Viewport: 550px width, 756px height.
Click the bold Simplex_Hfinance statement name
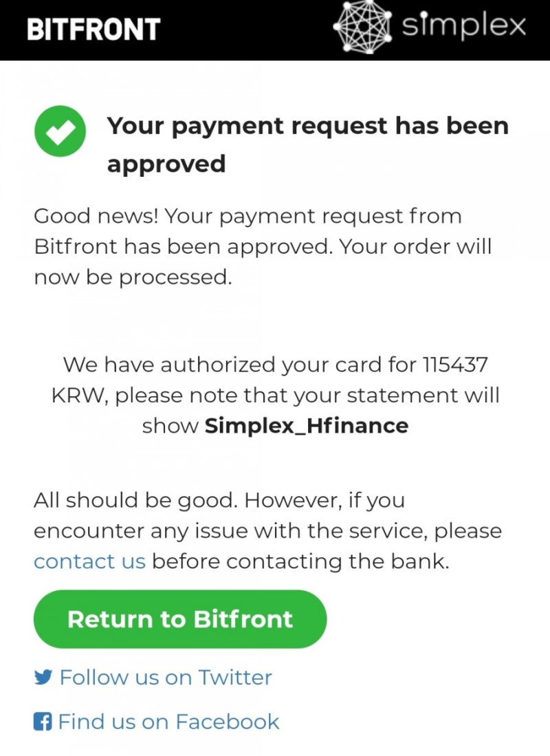coord(307,426)
